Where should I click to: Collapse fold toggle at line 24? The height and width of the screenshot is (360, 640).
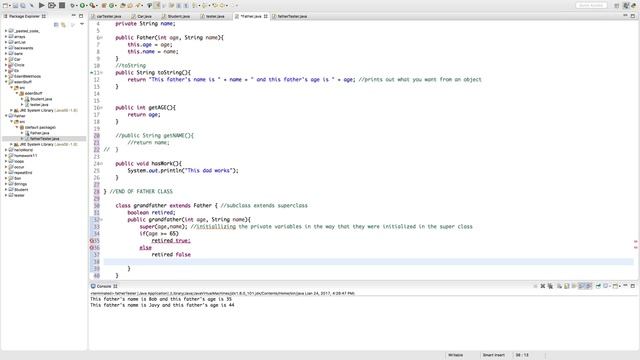click(x=101, y=164)
